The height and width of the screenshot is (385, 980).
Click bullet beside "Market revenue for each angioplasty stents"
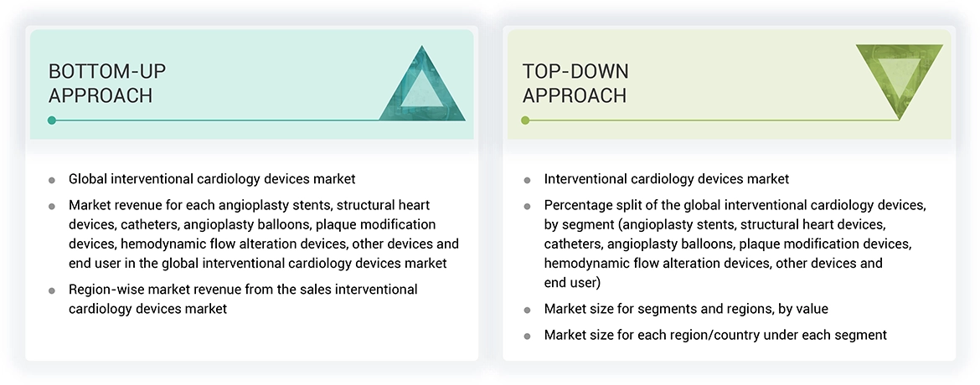[x=52, y=206]
